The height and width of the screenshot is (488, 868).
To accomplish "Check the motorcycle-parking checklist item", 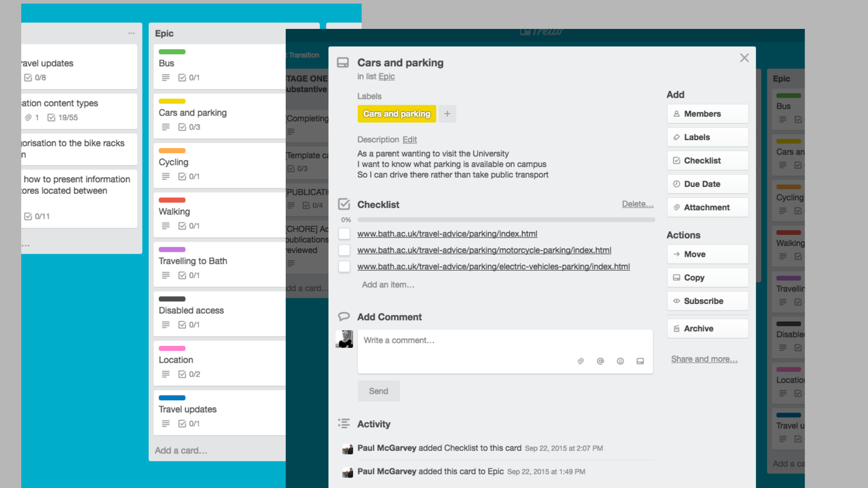I will coord(344,250).
